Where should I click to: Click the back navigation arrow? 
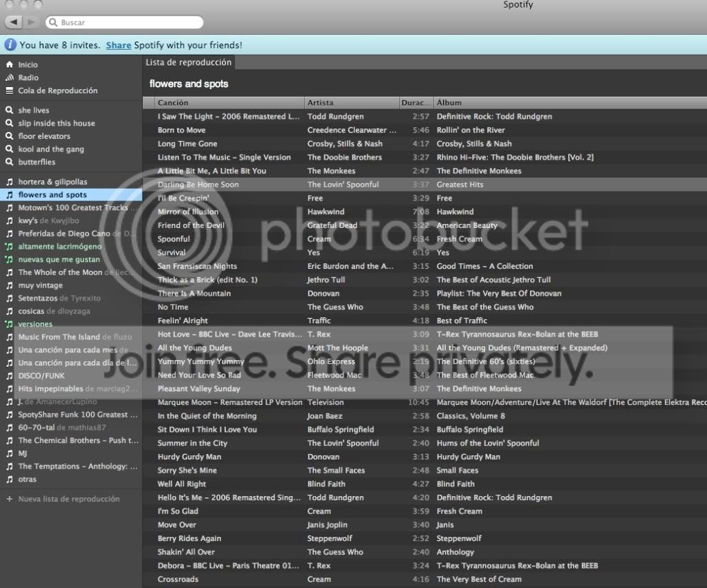[x=14, y=22]
